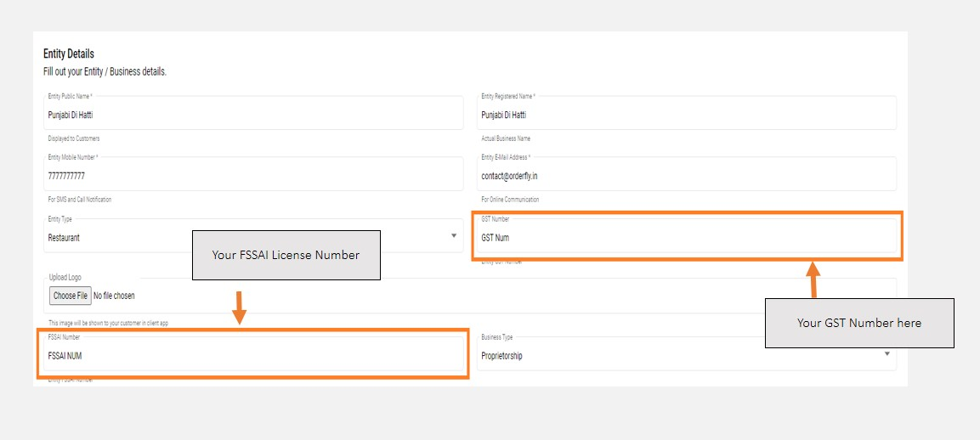Open the Entity Type dropdown showing Restaurant

(119, 238)
